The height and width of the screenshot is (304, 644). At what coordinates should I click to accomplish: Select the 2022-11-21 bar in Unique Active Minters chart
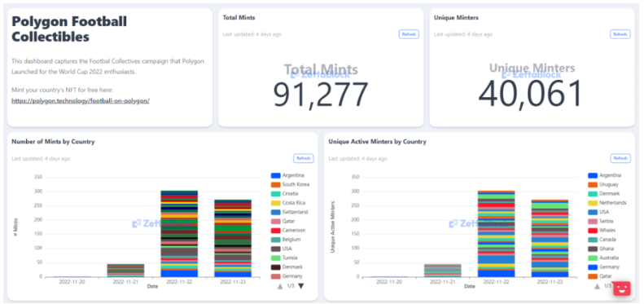click(443, 271)
